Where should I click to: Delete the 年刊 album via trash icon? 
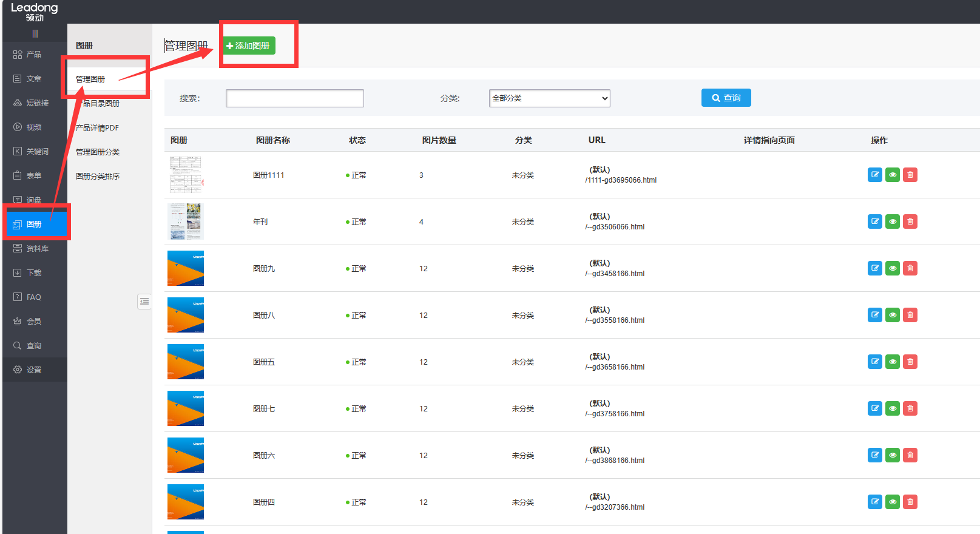tap(910, 221)
